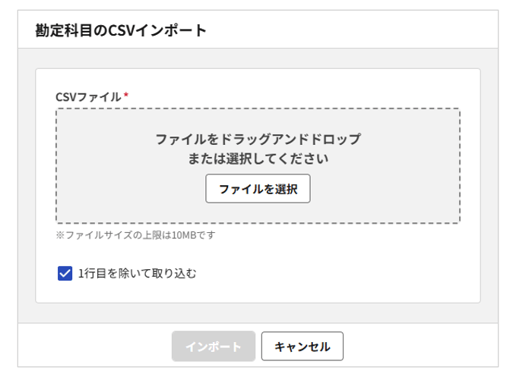
Task: Click the 勘定科目のCSVインポート dialog title
Action: 121,30
